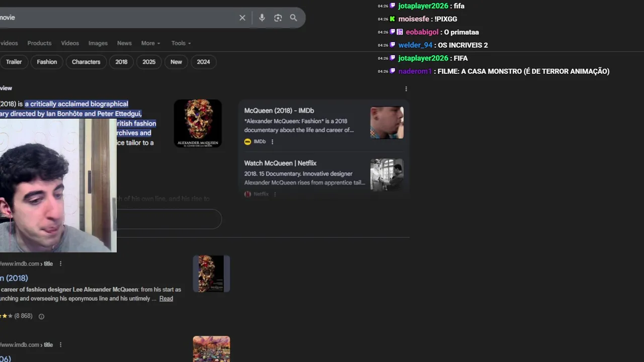
Task: Click the highlighted 'a critically acclaimed biographical' text
Action: coord(76,104)
